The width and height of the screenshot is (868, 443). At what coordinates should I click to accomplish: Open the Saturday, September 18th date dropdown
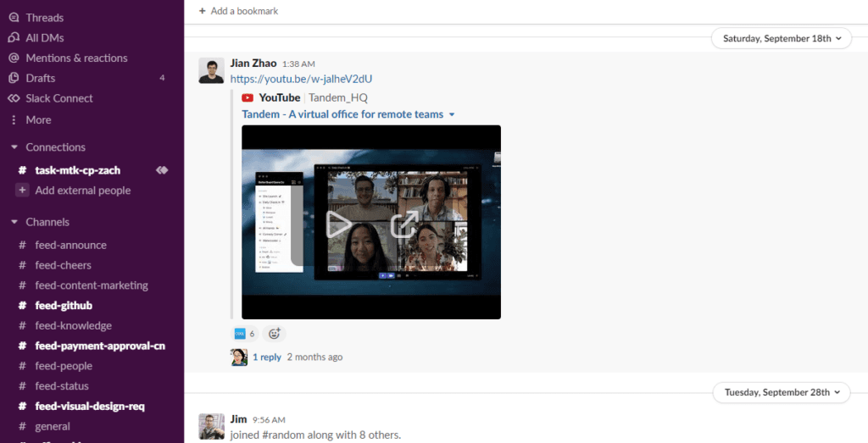[781, 38]
